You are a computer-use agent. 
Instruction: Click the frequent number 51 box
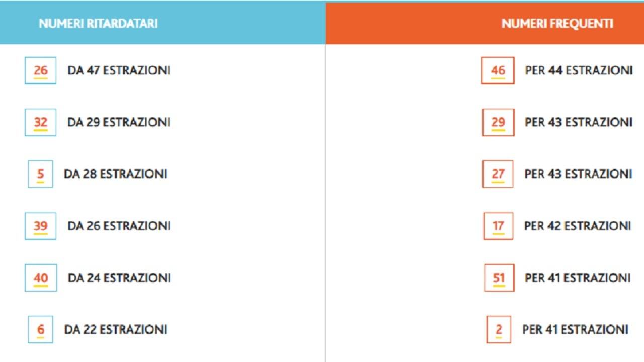pos(499,278)
